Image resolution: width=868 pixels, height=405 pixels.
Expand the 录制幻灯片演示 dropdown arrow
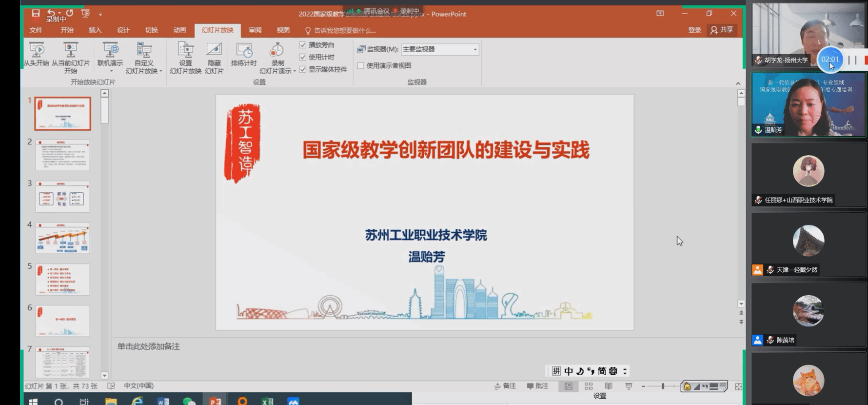tap(295, 71)
